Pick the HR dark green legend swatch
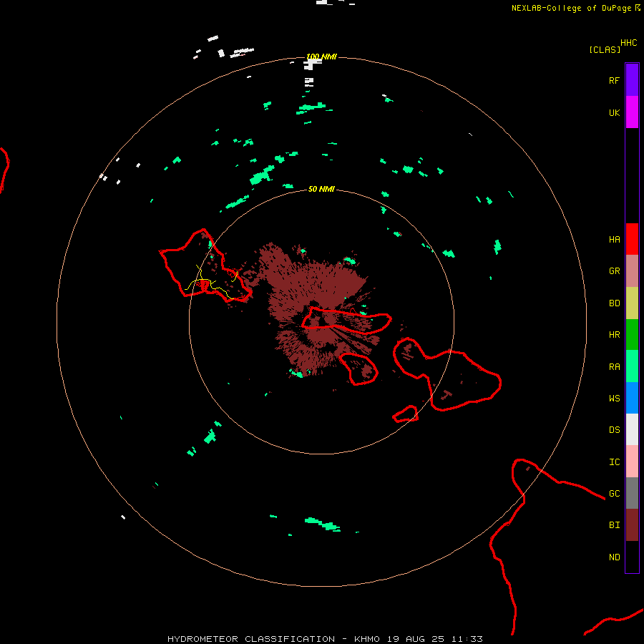 (632, 335)
